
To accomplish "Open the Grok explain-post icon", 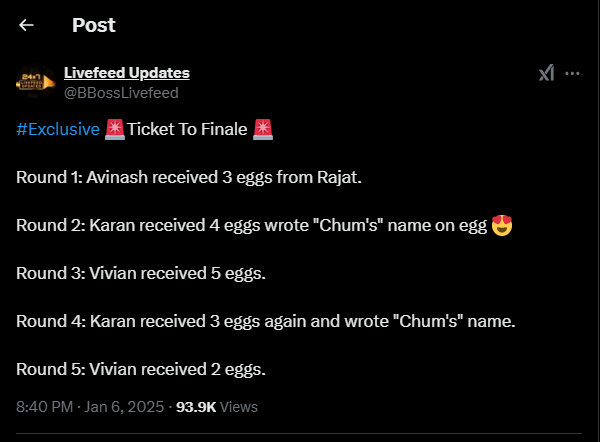I will pyautogui.click(x=546, y=73).
